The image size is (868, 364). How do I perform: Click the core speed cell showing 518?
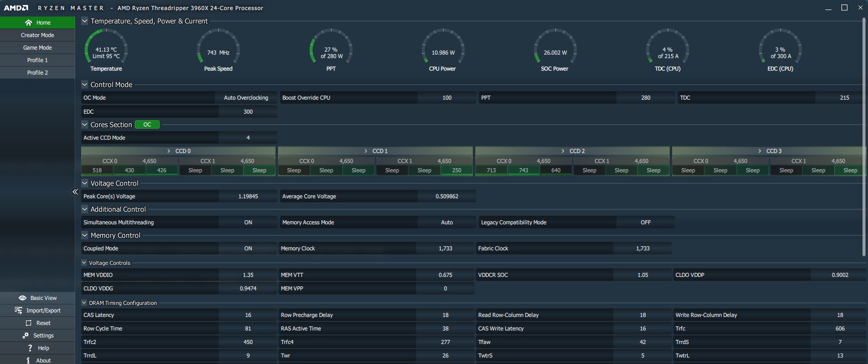(97, 170)
